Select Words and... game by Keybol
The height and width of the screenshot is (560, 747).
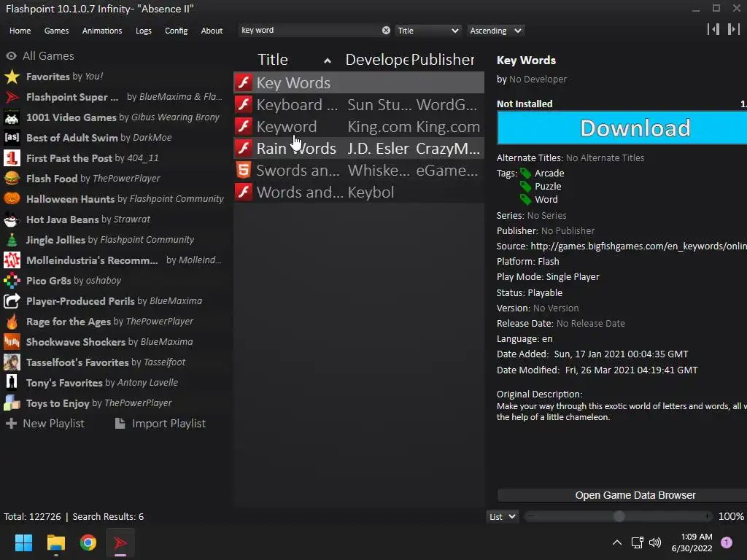359,192
